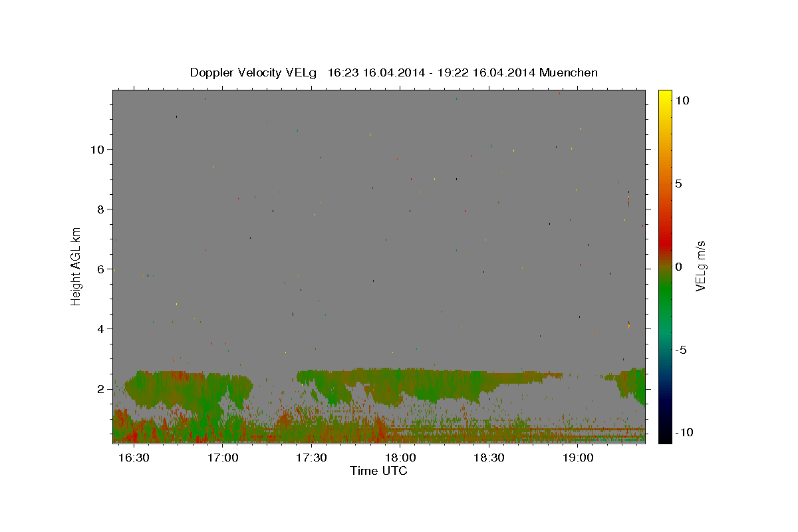Click the 'Height AGL km' y-axis label

coord(76,266)
